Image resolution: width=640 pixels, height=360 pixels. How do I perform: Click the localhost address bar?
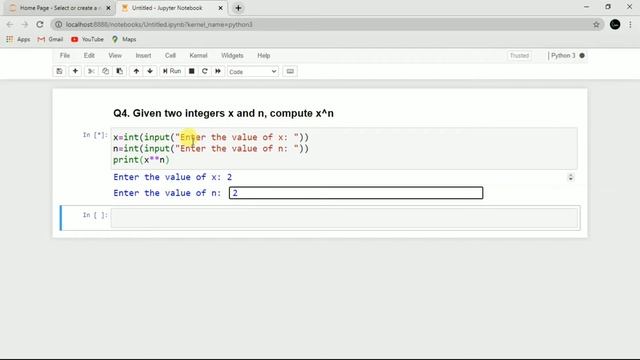[327, 24]
